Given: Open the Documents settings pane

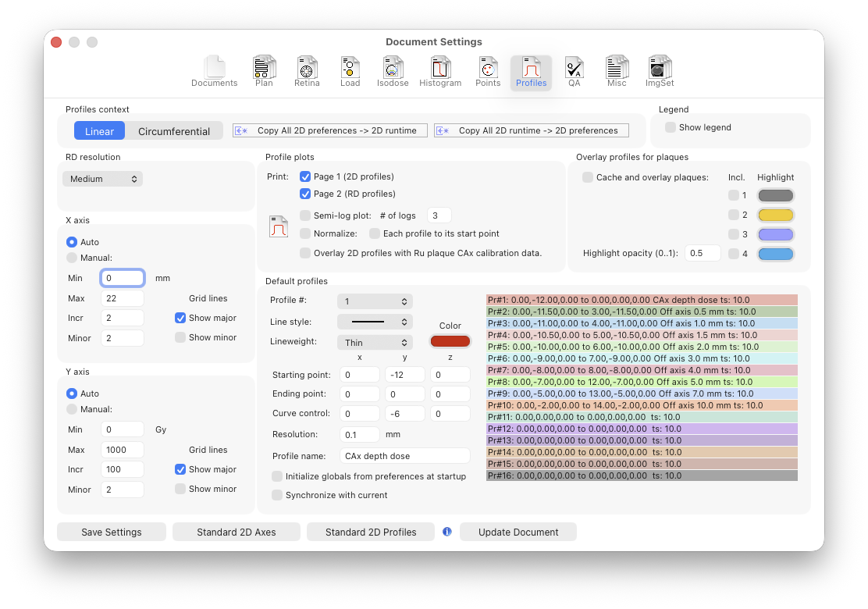Looking at the screenshot, I should point(214,72).
